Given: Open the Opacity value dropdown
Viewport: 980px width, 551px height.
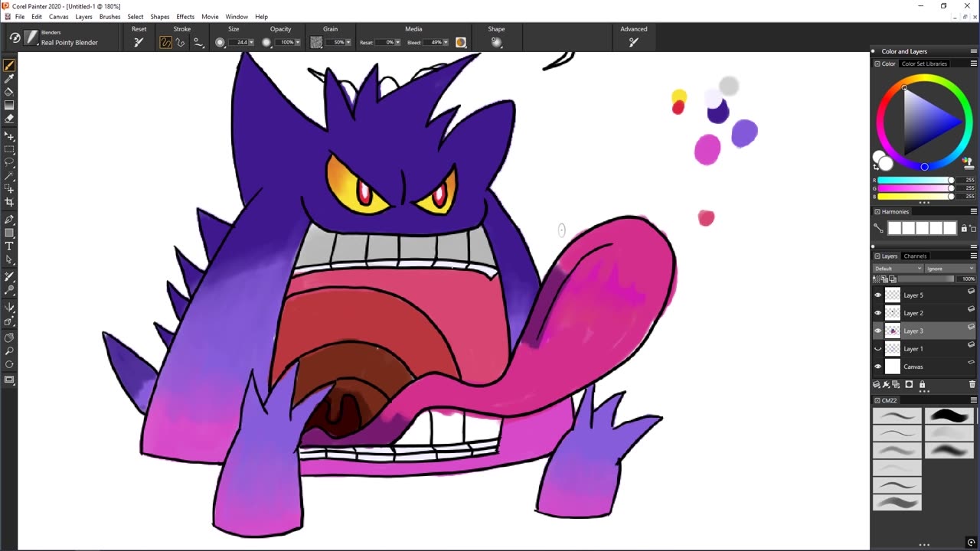Looking at the screenshot, I should pyautogui.click(x=299, y=42).
